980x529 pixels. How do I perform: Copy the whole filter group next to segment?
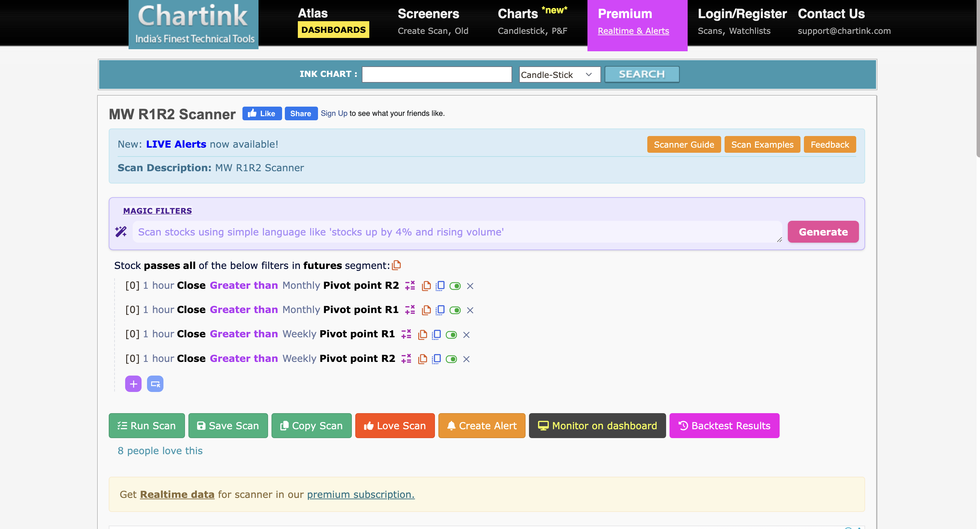[x=396, y=265]
